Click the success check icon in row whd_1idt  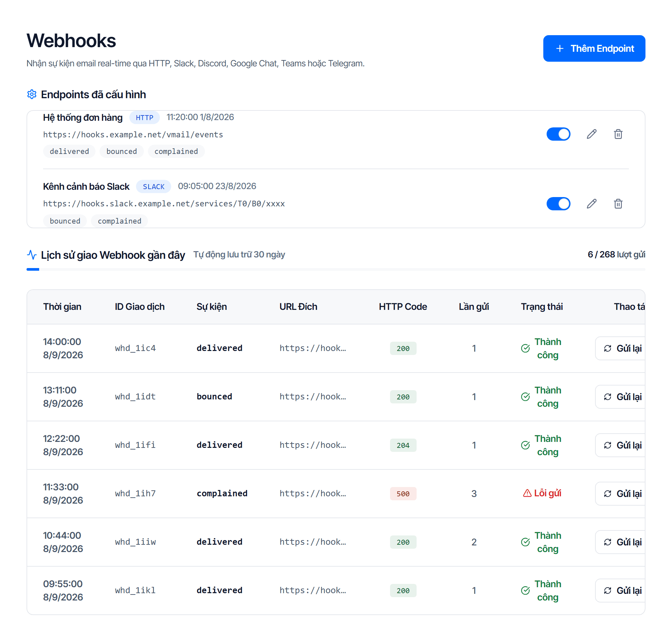pyautogui.click(x=525, y=397)
